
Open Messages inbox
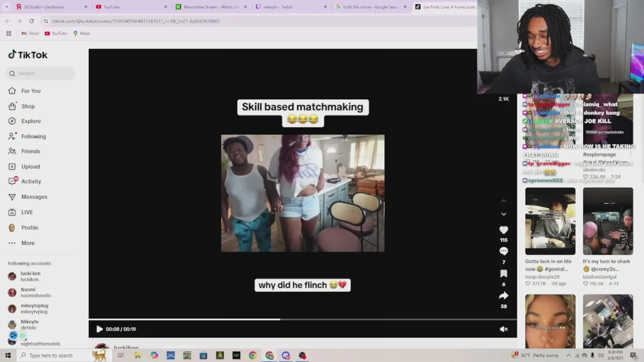coord(34,197)
